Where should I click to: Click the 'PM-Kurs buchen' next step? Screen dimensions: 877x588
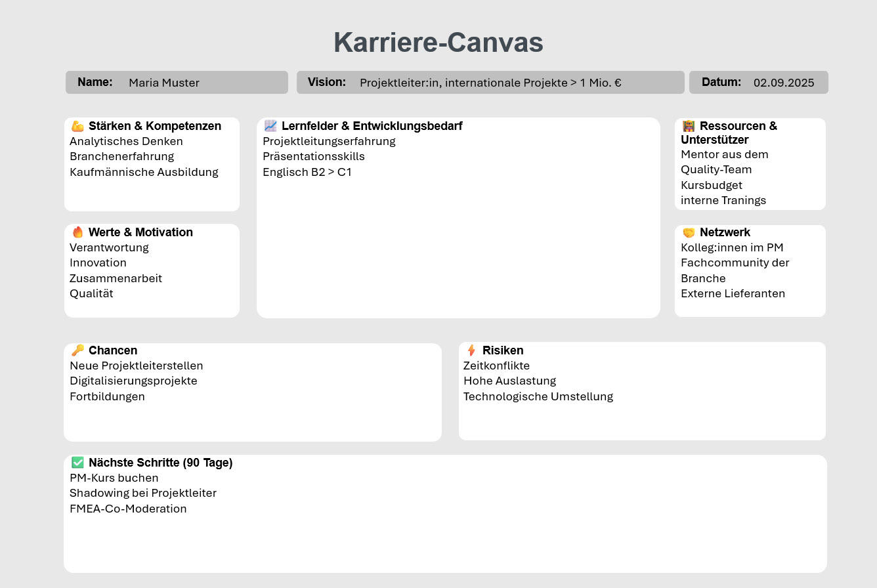coord(114,478)
